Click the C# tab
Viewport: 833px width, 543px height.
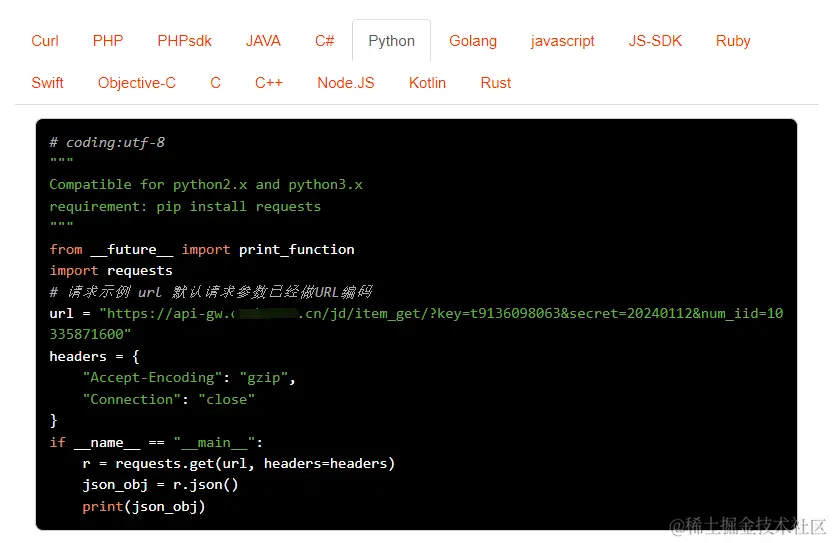[x=325, y=41]
